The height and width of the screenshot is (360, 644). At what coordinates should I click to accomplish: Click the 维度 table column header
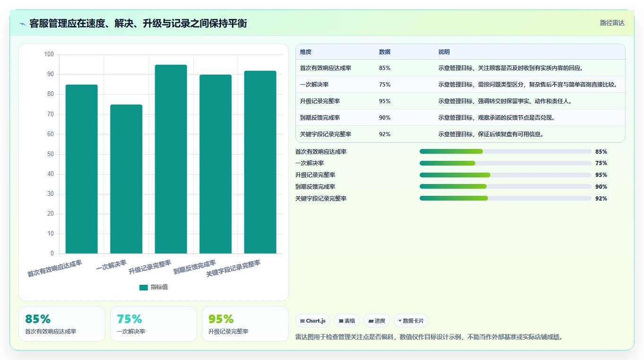306,52
